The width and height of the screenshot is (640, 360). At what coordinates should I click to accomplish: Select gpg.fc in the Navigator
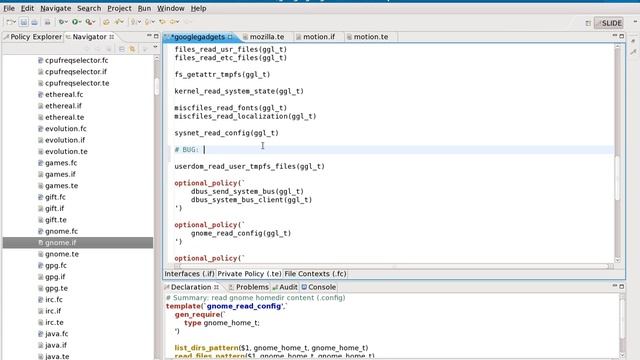pyautogui.click(x=56, y=265)
